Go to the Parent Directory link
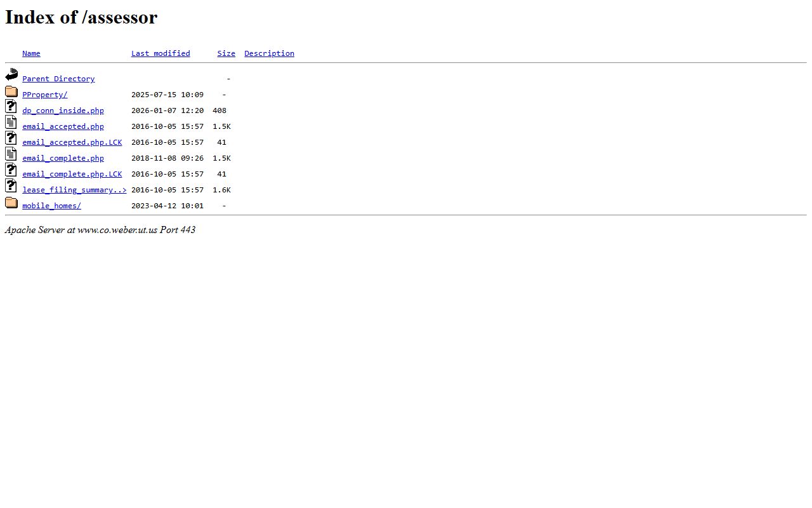Viewport: 812px width, 508px height. point(58,79)
